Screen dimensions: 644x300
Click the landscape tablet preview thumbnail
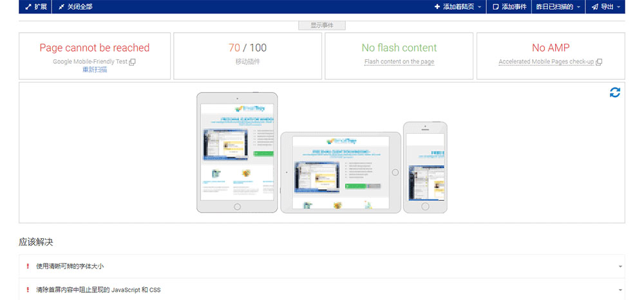point(340,172)
